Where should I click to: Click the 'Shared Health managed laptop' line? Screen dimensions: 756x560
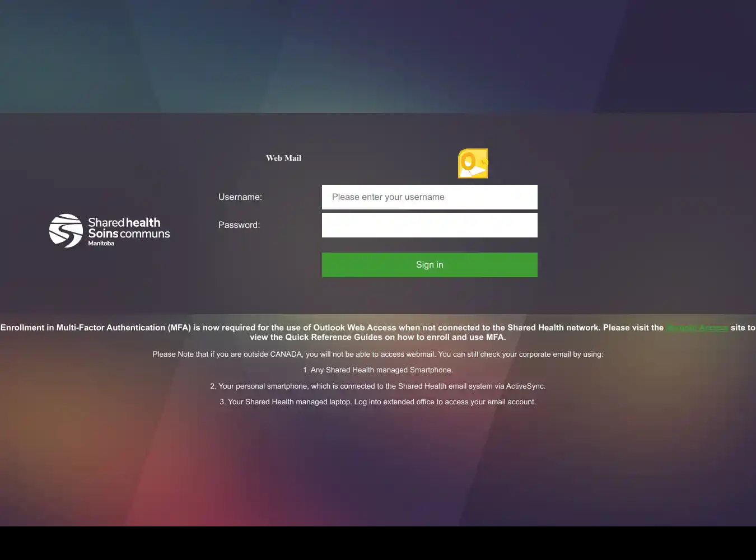coord(378,402)
